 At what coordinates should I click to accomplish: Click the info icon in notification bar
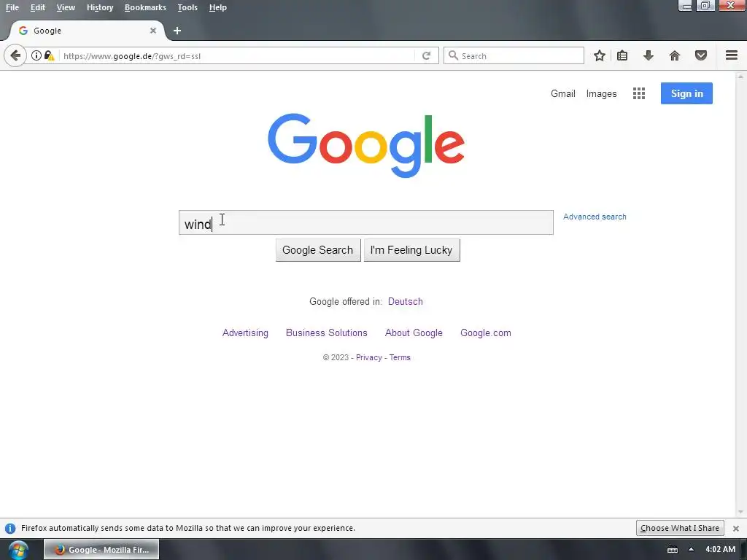pos(10,528)
